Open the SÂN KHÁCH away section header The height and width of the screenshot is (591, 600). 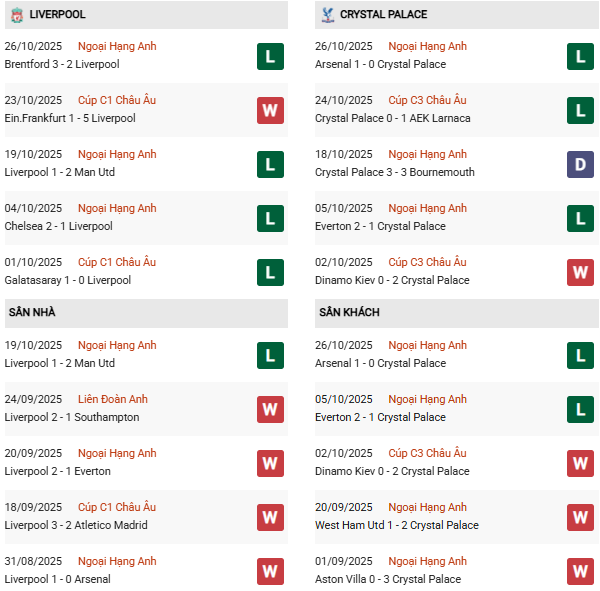[x=349, y=313]
